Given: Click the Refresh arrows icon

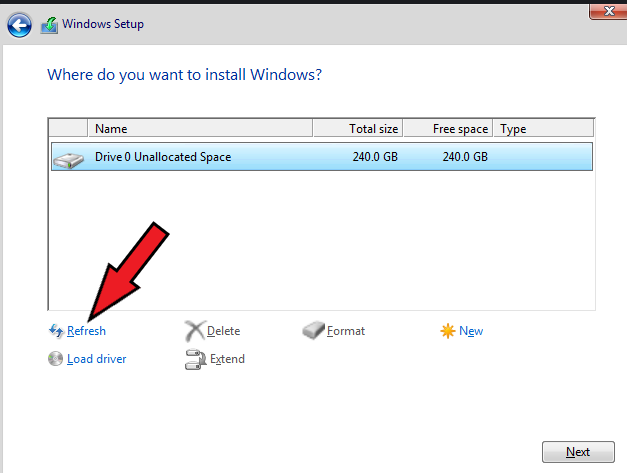Looking at the screenshot, I should coord(55,331).
